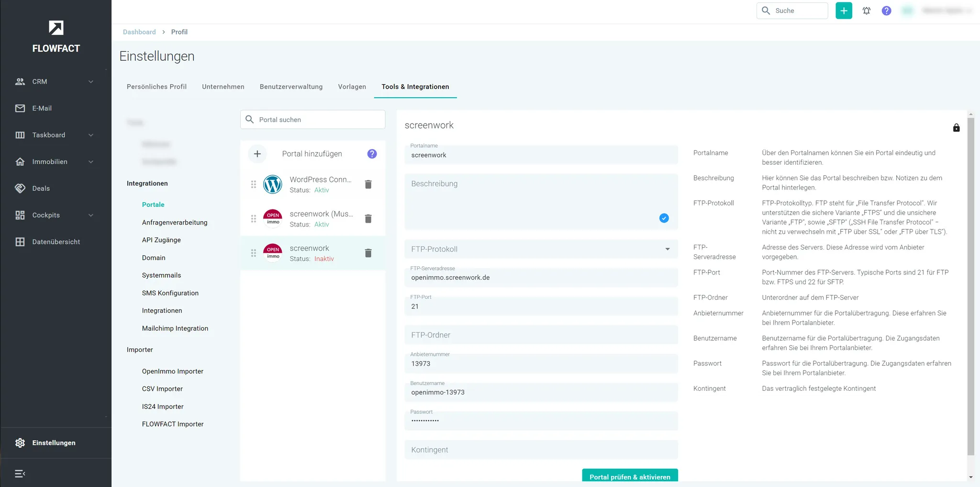Expand the CRM submenu chevron
The height and width of the screenshot is (487, 980).
click(91, 81)
